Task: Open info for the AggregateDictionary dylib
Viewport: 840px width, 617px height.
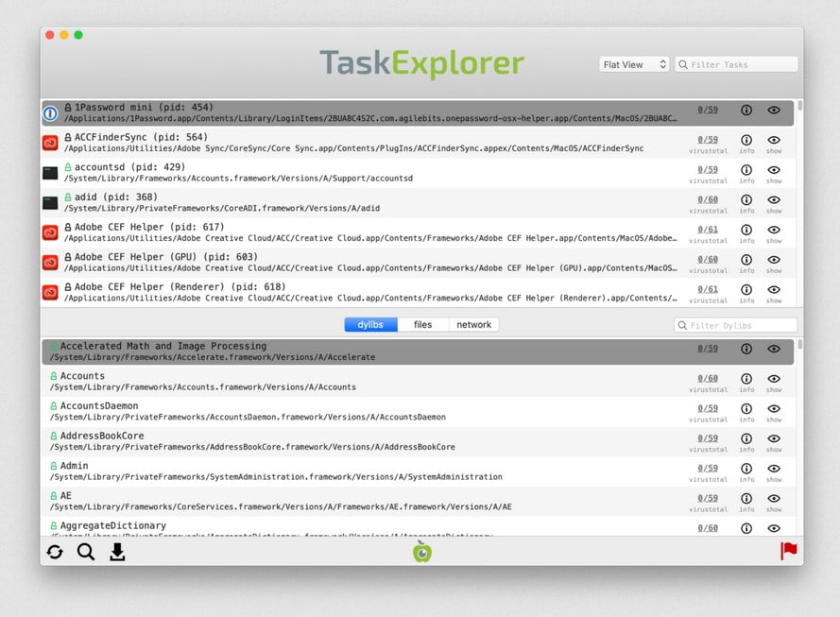Action: coord(746,528)
